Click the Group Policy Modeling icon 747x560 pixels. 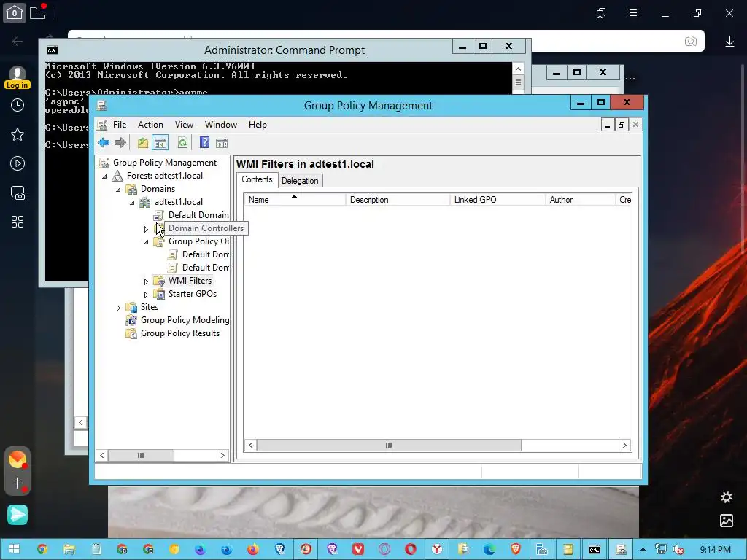pyautogui.click(x=131, y=321)
